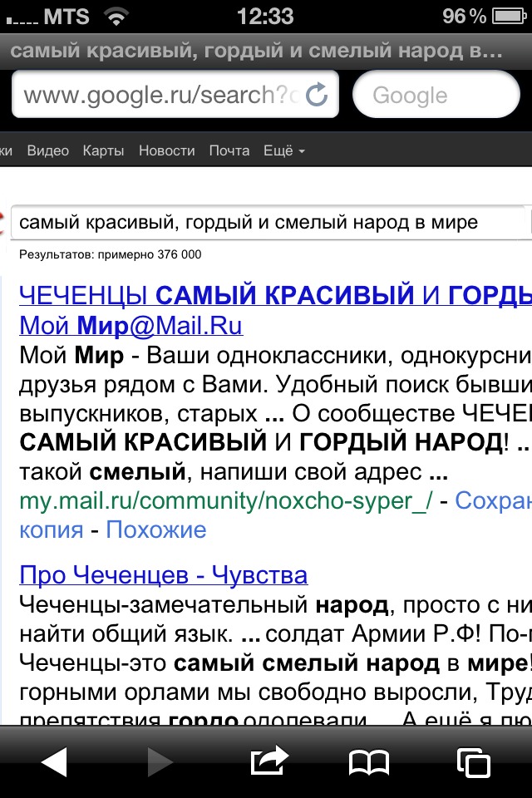
Task: Open the Про Чеченцев - Чувства link
Action: (164, 575)
